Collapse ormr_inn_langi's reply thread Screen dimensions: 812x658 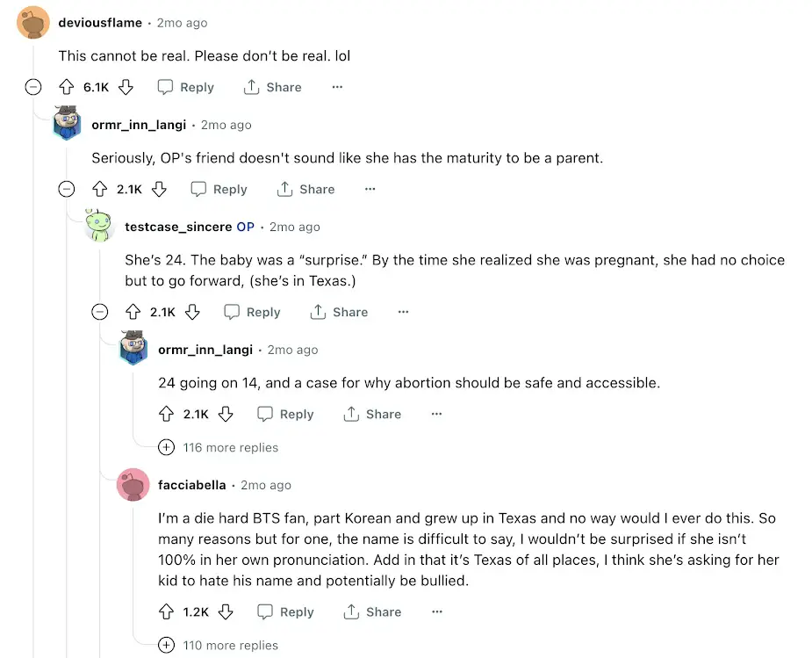(x=67, y=189)
